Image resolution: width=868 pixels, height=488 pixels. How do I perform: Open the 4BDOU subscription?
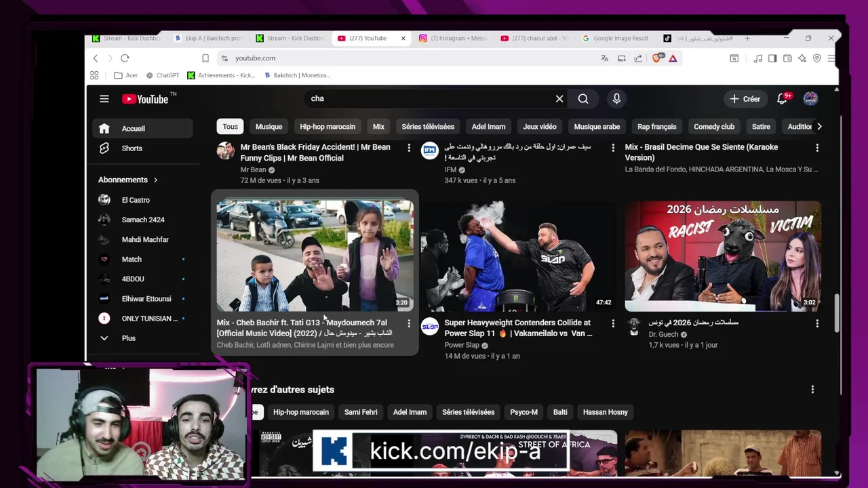click(142, 279)
